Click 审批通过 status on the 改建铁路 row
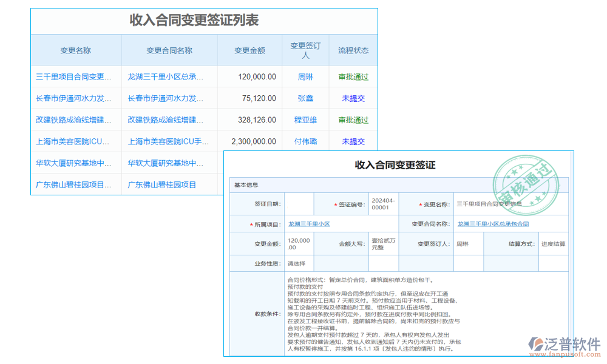The image size is (607, 364). coord(354,120)
